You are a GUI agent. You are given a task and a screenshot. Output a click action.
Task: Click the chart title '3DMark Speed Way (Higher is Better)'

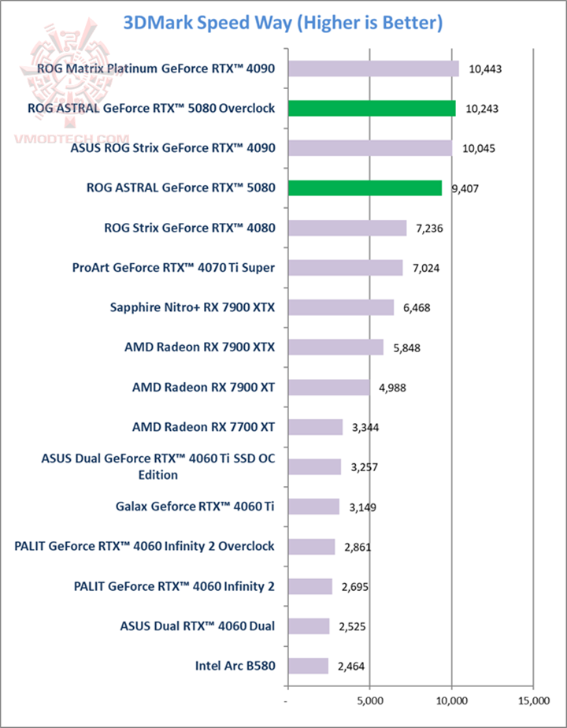pos(283,23)
